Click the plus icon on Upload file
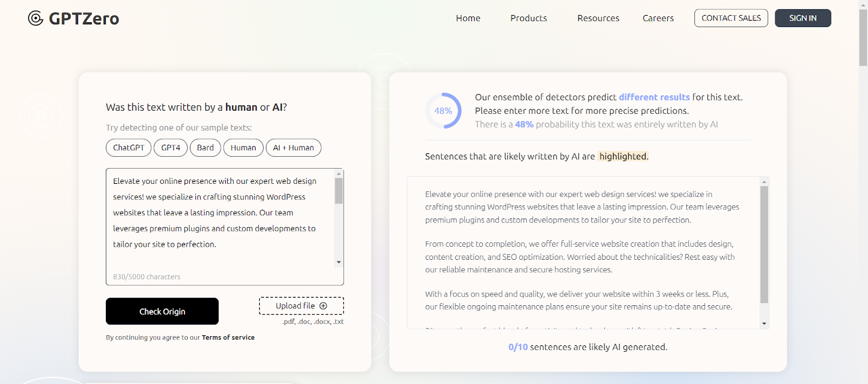Viewport: 868px width, 384px height. [323, 306]
